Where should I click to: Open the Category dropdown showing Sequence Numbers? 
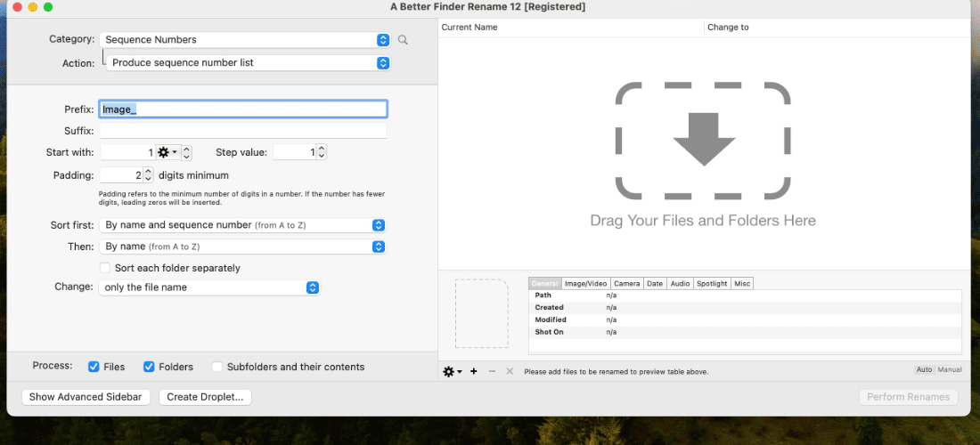click(x=245, y=40)
